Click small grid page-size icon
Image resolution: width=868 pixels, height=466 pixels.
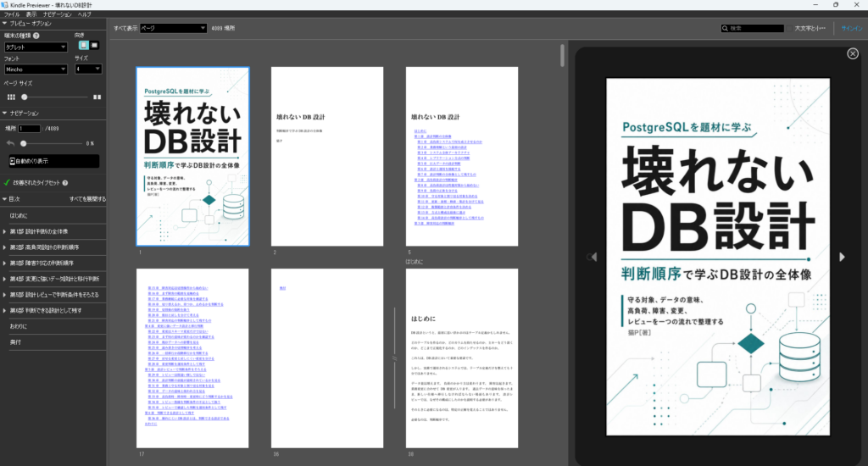[x=11, y=97]
